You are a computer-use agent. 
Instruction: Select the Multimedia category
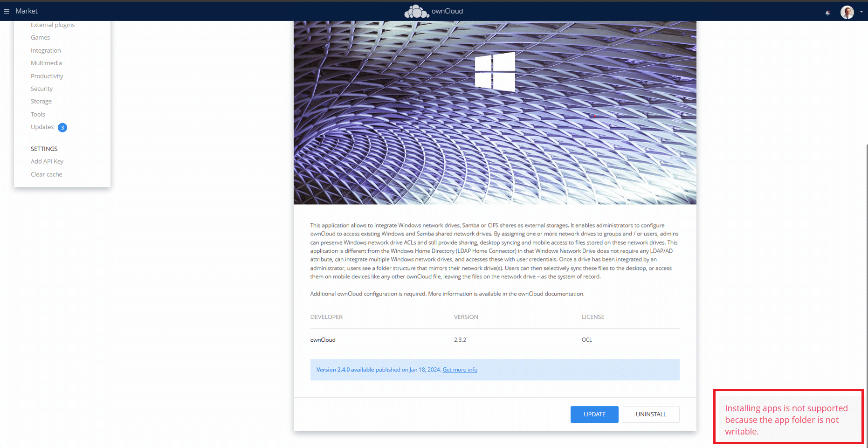(46, 63)
